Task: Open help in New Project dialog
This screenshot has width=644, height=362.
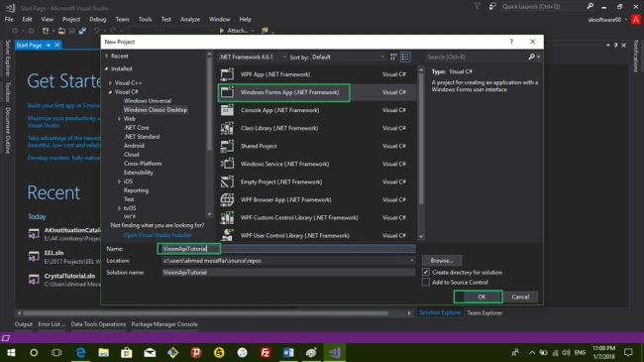Action: click(511, 42)
